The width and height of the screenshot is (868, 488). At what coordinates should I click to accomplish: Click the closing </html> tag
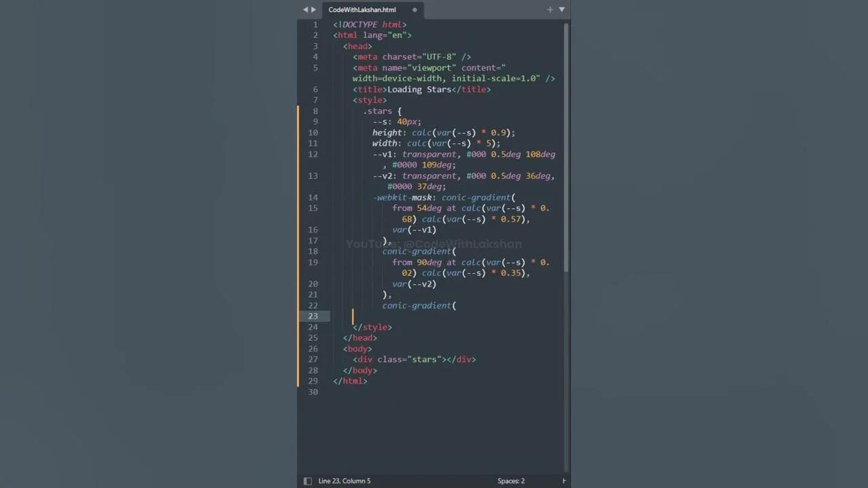coord(350,381)
